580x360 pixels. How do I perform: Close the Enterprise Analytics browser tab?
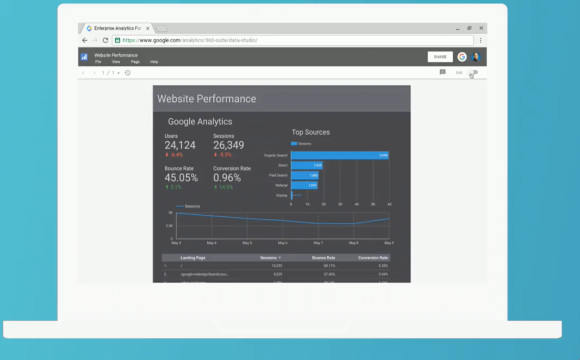click(x=148, y=28)
